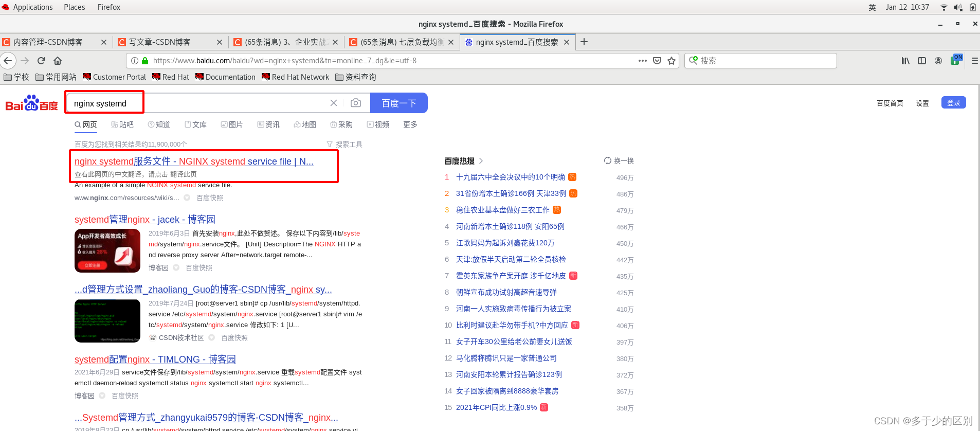This screenshot has width=980, height=431.
Task: Click the 百度一下 search button
Action: point(399,103)
